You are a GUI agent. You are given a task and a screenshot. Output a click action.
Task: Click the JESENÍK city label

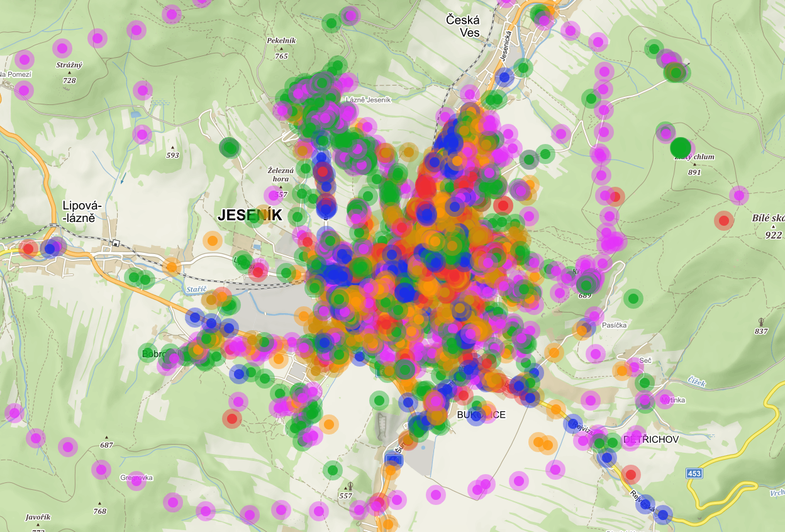(x=249, y=215)
